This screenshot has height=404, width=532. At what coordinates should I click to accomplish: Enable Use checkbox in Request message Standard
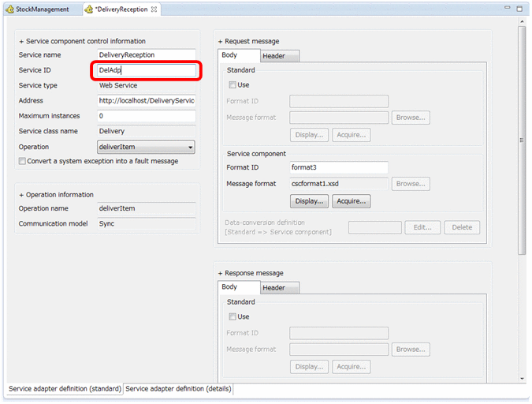233,84
